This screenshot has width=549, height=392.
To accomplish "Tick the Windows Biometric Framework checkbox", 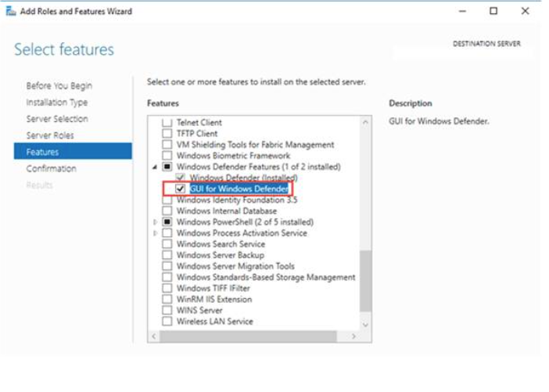I will pyautogui.click(x=167, y=156).
